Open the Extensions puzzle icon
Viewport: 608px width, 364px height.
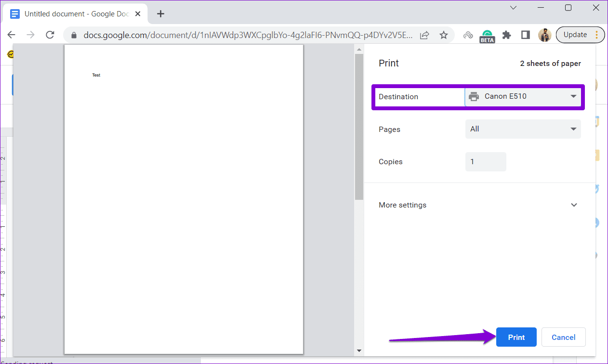click(x=506, y=35)
